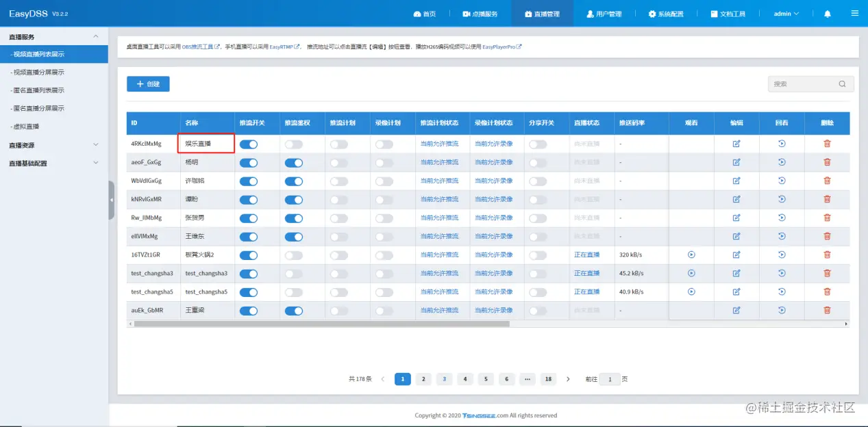Screen dimensions: 868x427
Task: Go to previous page arrow in pagination
Action: point(382,379)
